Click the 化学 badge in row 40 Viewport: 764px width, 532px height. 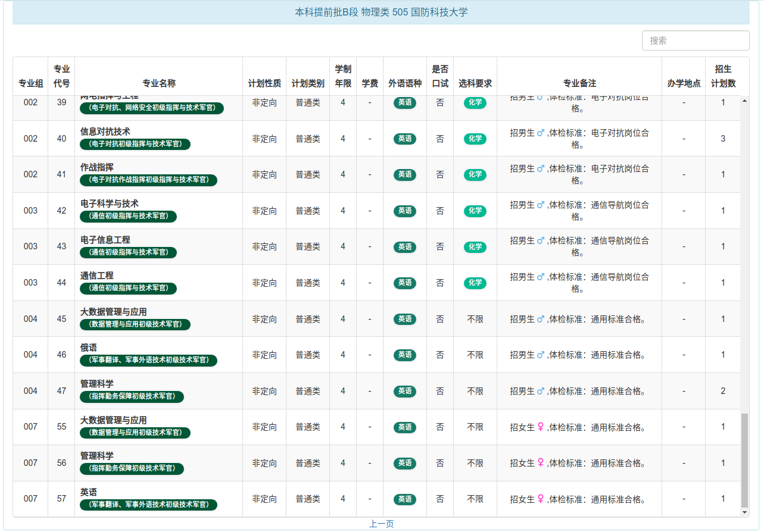[475, 139]
